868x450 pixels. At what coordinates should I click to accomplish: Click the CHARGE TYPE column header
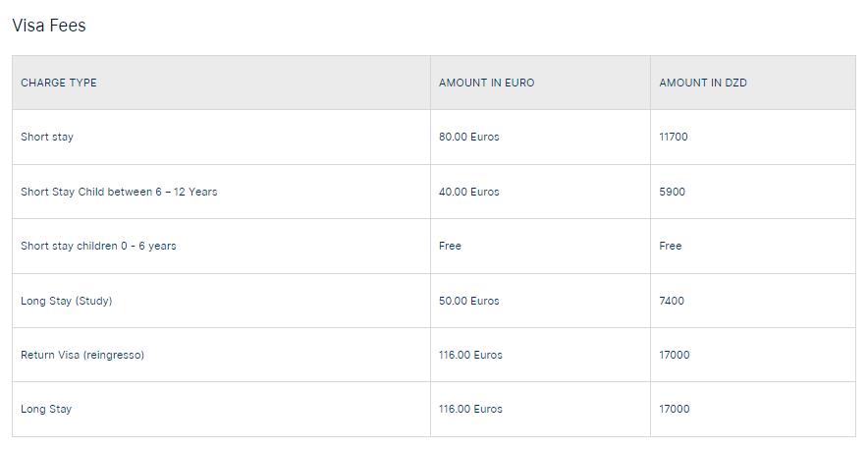[59, 83]
